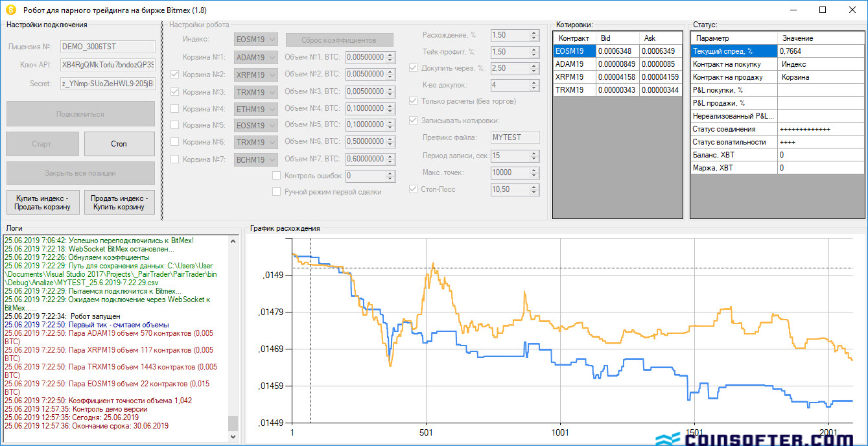Click the К-во докупок value field
Viewport: 868px width, 446px height.
(x=515, y=85)
